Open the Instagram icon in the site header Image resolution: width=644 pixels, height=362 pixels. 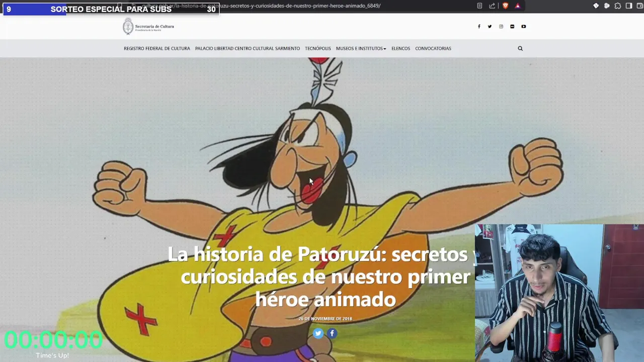pos(501,27)
